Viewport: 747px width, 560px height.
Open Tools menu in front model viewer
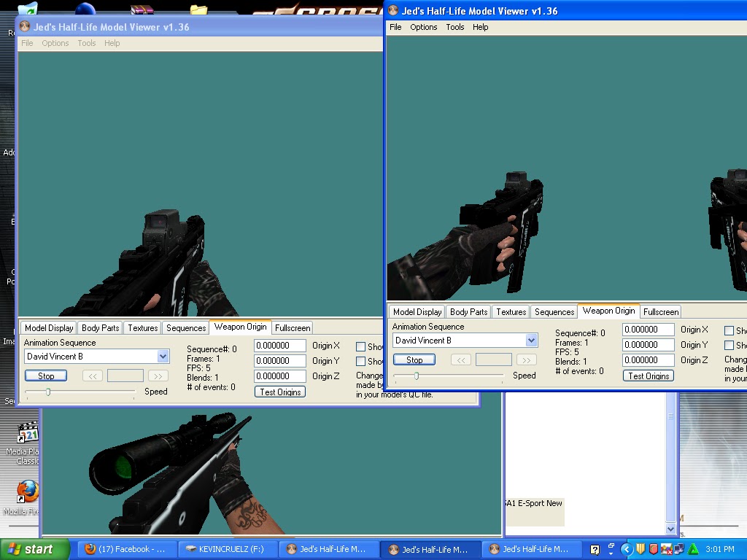tap(455, 27)
